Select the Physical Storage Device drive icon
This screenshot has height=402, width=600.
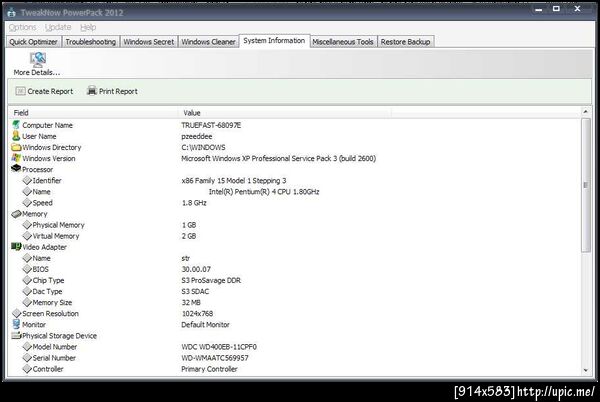pos(16,335)
